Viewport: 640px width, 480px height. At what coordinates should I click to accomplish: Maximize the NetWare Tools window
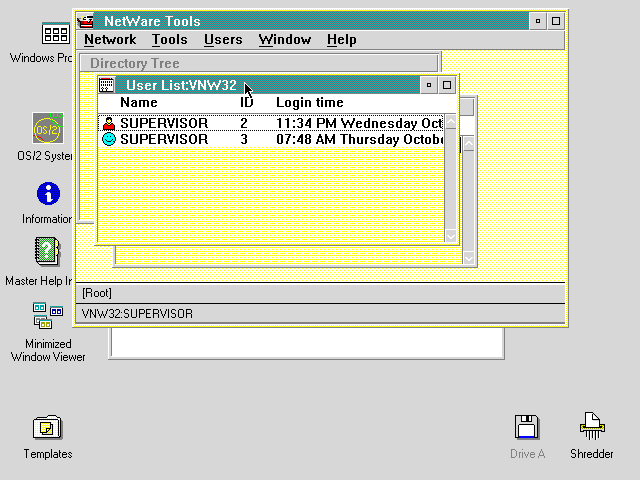pos(556,21)
